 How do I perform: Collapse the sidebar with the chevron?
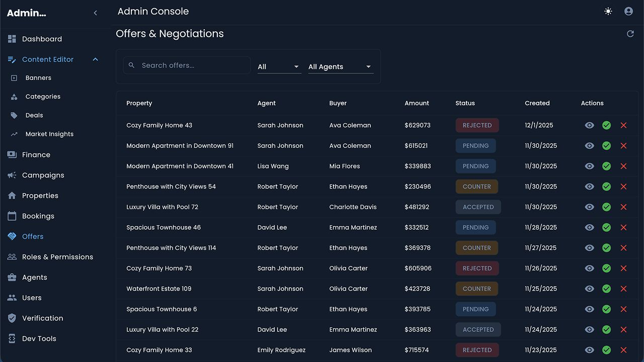[x=95, y=13]
